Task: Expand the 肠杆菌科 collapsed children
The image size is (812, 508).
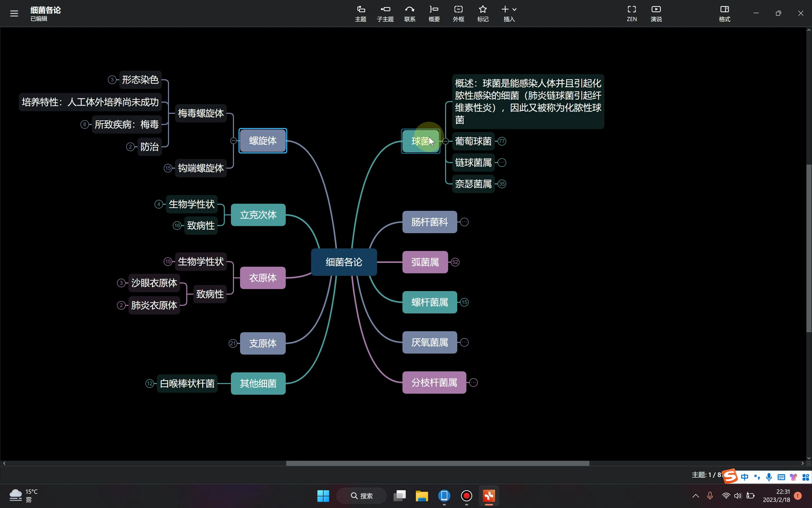Action: tap(464, 222)
